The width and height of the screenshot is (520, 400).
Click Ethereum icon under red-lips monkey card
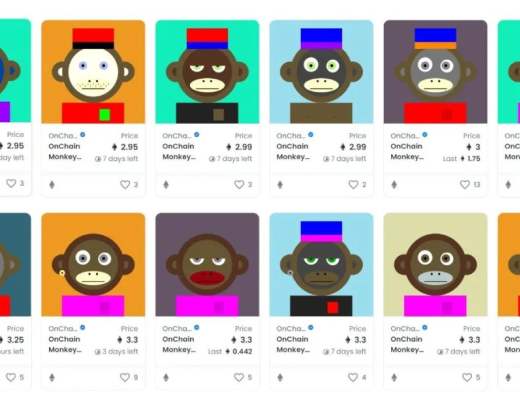coord(166,378)
